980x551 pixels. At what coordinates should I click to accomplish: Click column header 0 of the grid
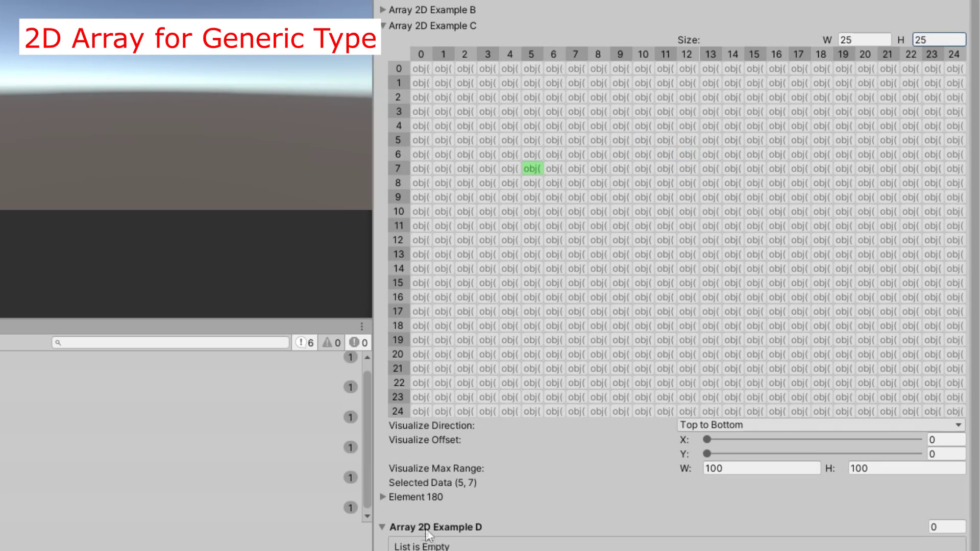pyautogui.click(x=421, y=54)
